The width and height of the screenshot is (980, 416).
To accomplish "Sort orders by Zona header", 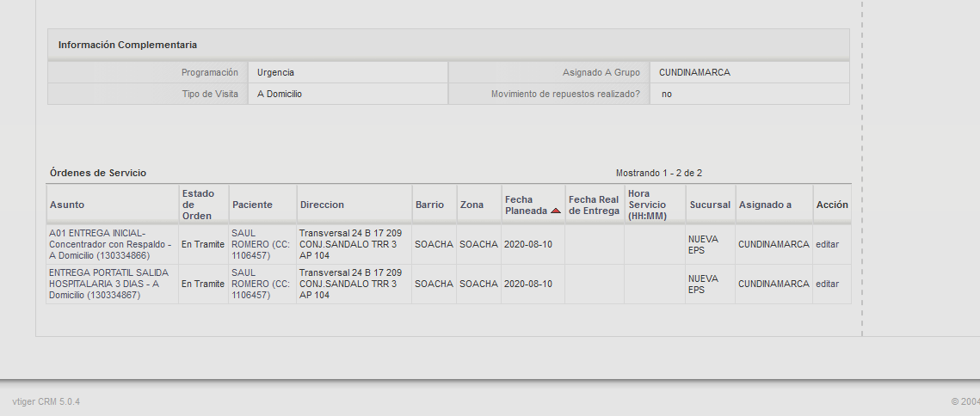I will click(x=472, y=205).
